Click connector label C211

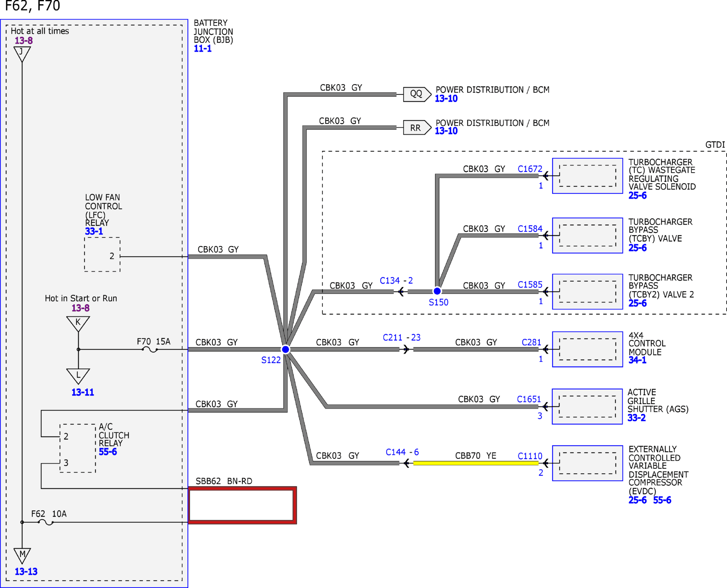coord(393,337)
